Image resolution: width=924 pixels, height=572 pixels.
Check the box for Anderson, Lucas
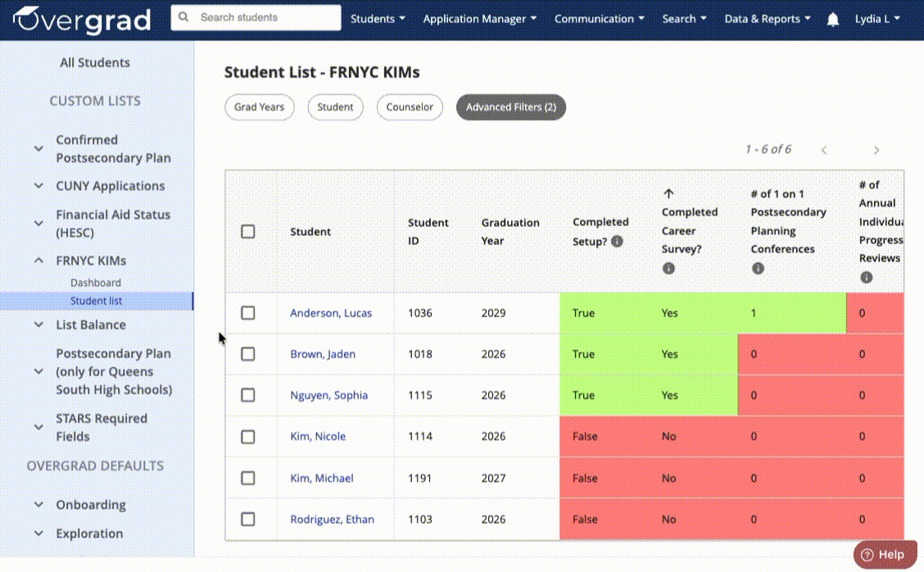pos(248,312)
